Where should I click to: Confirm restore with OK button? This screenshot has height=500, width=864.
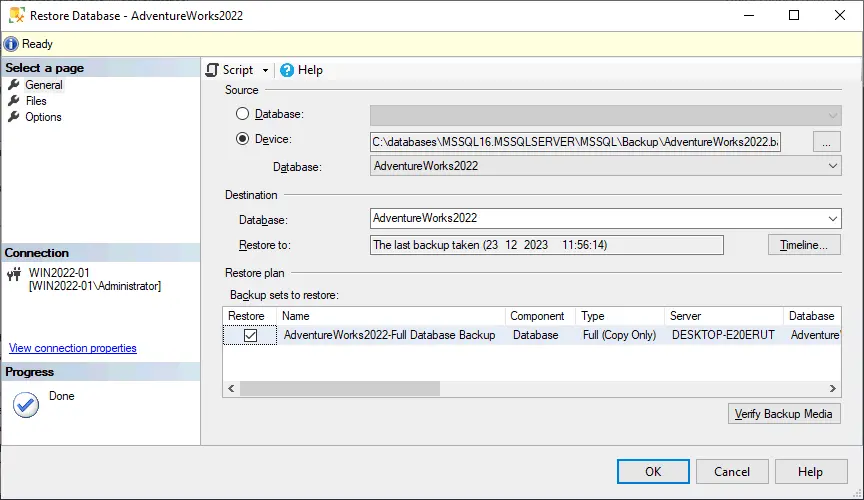pos(653,471)
